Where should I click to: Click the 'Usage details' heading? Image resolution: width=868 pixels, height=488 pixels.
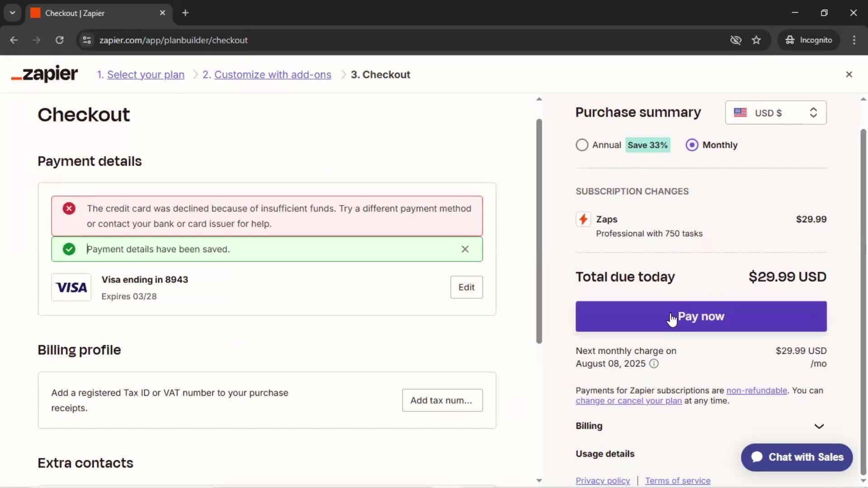pos(605,454)
